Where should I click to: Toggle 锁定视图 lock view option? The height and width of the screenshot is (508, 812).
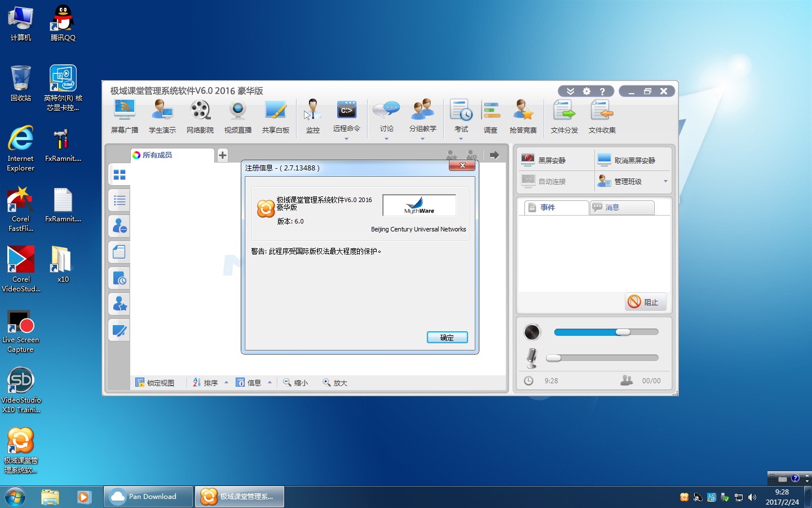coord(155,383)
